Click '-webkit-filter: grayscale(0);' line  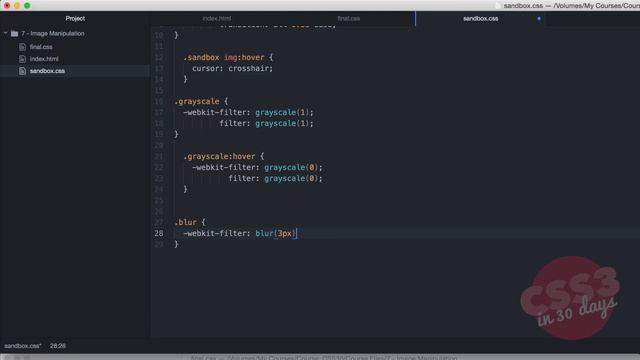pyautogui.click(x=257, y=167)
